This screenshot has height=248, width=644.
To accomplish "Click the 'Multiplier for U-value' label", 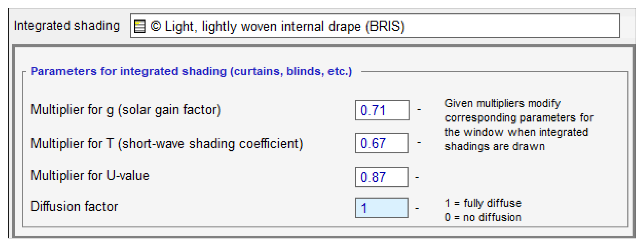I will pyautogui.click(x=90, y=176).
